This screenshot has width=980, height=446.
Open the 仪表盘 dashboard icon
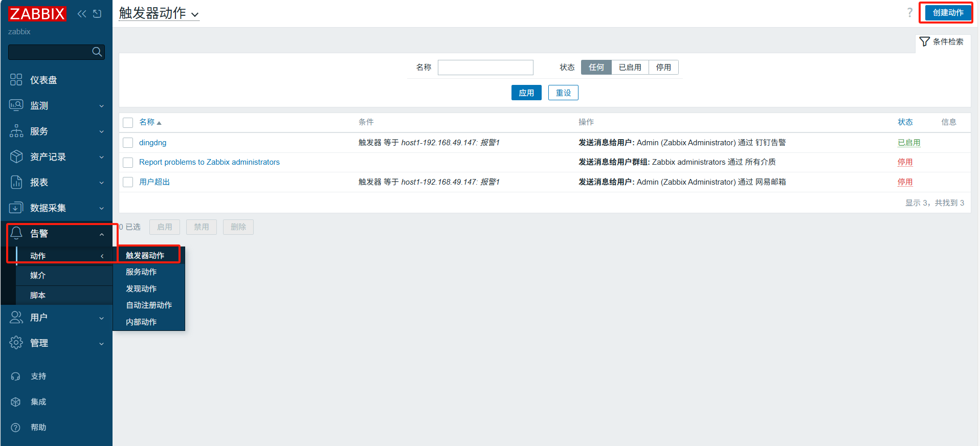pyautogui.click(x=16, y=79)
